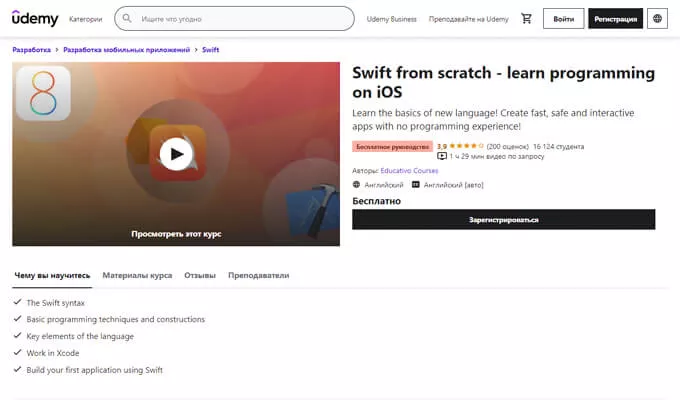Open the Udemy Business link
680x400 pixels.
click(x=391, y=19)
